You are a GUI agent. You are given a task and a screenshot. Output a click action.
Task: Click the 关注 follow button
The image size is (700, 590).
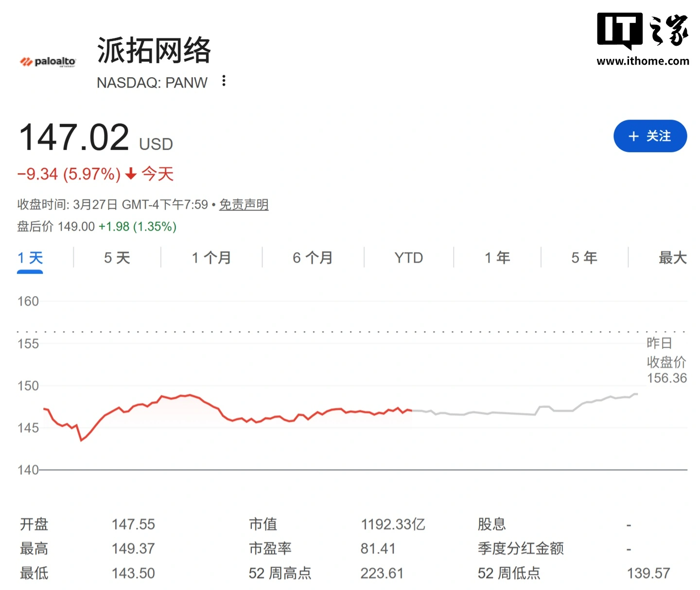[650, 137]
